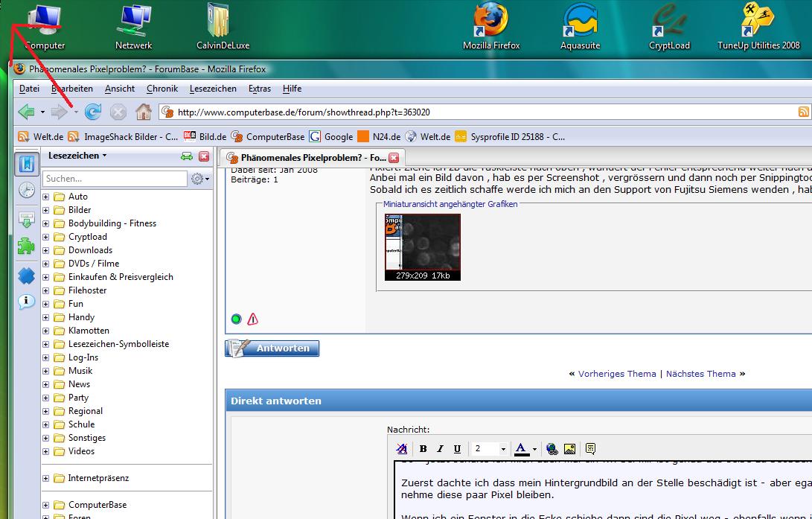This screenshot has width=812, height=519.
Task: Open bookmarks sidebar panel icon
Action: (x=26, y=164)
